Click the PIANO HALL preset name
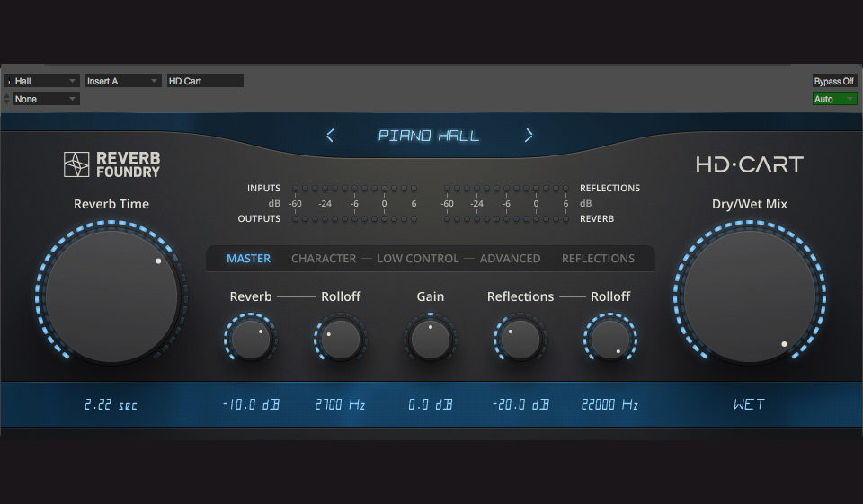The image size is (863, 504). pos(429,136)
